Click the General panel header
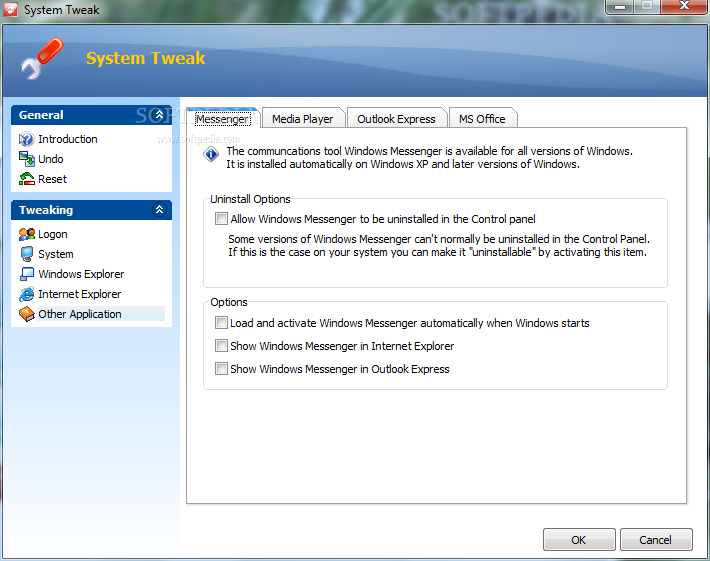Viewport: 710px width, 561px height. pyautogui.click(x=91, y=115)
